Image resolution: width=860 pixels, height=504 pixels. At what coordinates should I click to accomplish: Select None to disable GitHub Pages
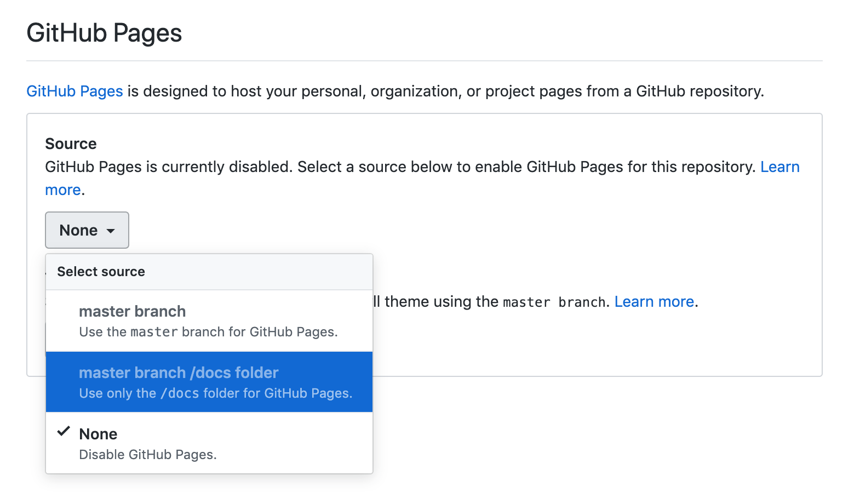click(209, 443)
